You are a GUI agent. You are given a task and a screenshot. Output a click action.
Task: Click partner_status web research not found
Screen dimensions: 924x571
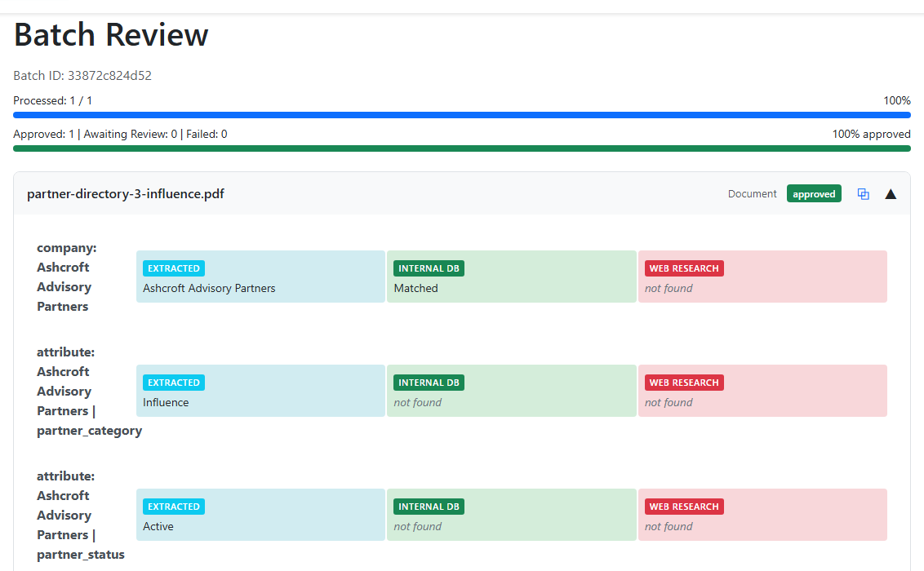669,527
